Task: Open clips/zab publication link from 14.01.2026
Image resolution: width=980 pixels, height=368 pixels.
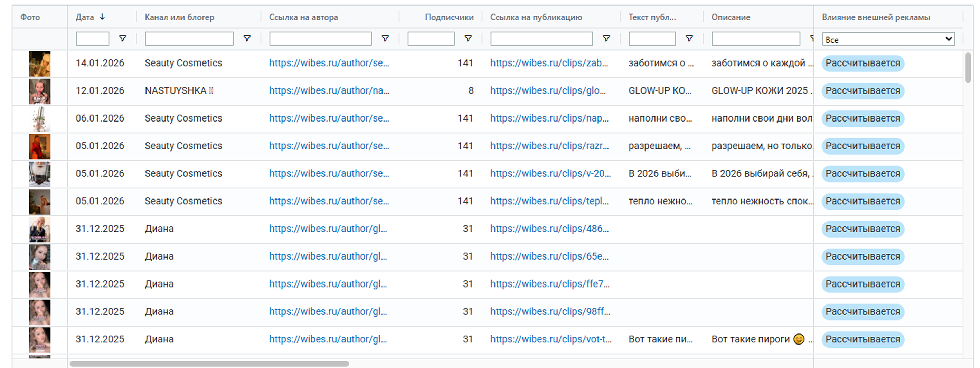Action: [x=549, y=63]
